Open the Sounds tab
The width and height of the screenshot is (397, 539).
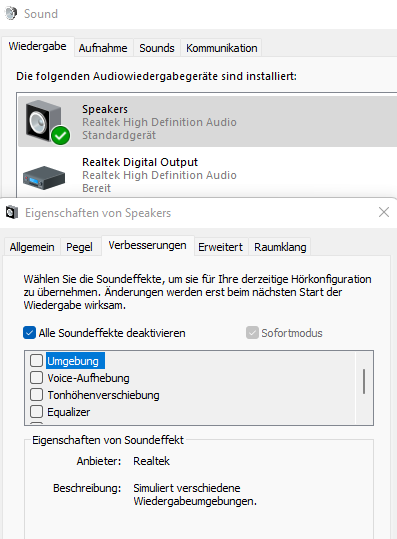[x=157, y=48]
